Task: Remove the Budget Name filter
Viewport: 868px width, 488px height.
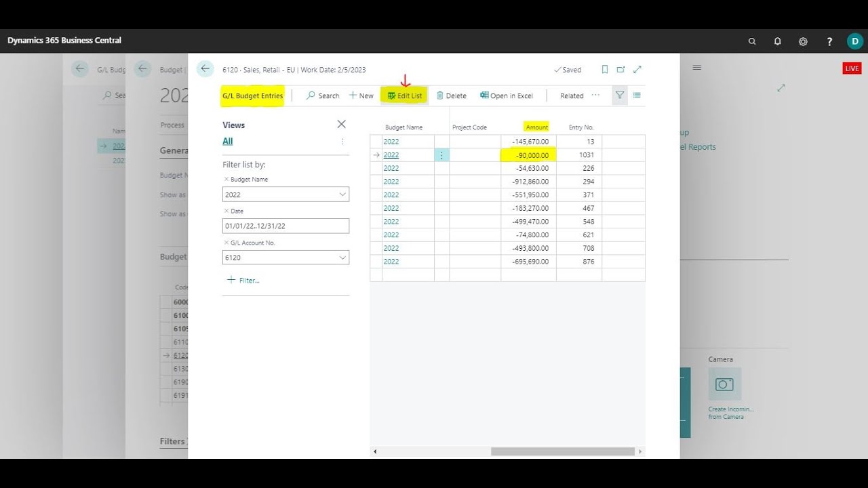Action: [226, 180]
